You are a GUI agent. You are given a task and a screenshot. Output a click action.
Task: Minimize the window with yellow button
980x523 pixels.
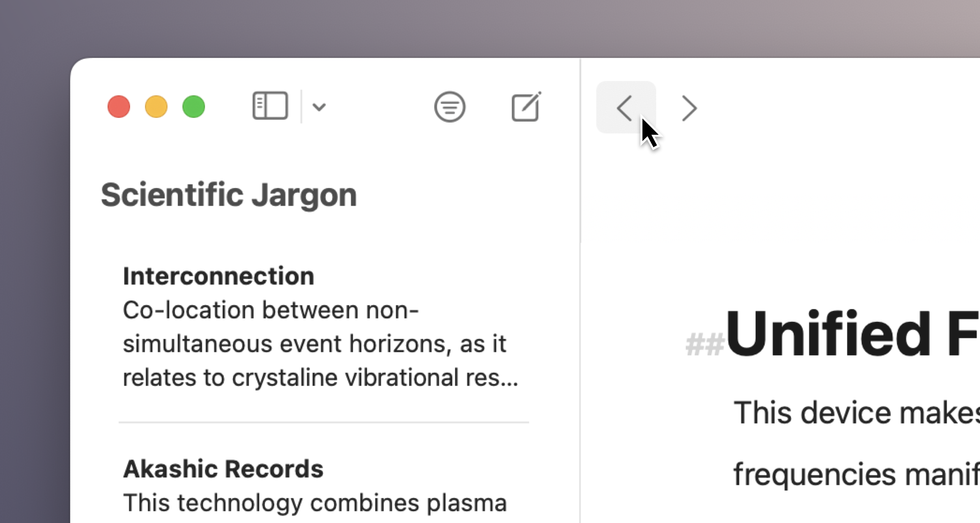[x=156, y=107]
